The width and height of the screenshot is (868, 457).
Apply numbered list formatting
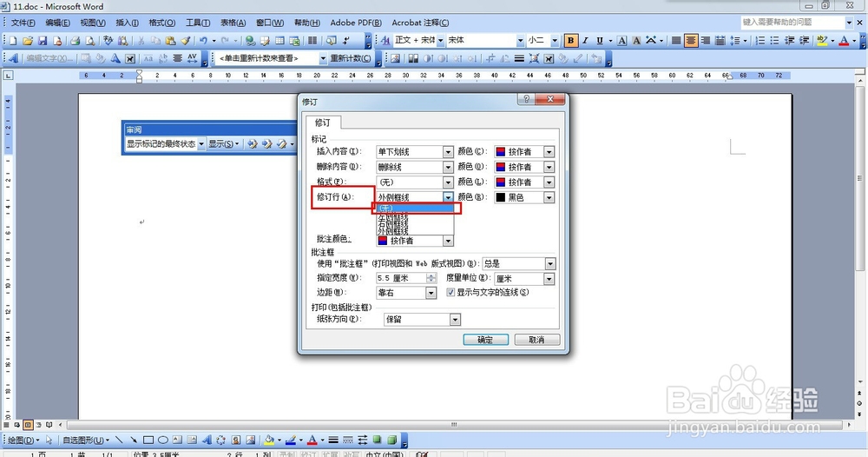click(760, 41)
